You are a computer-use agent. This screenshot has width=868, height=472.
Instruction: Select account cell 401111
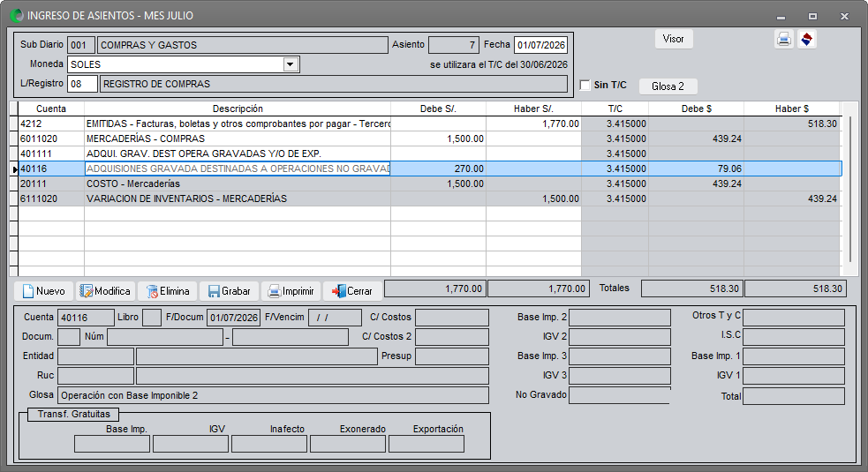point(51,154)
